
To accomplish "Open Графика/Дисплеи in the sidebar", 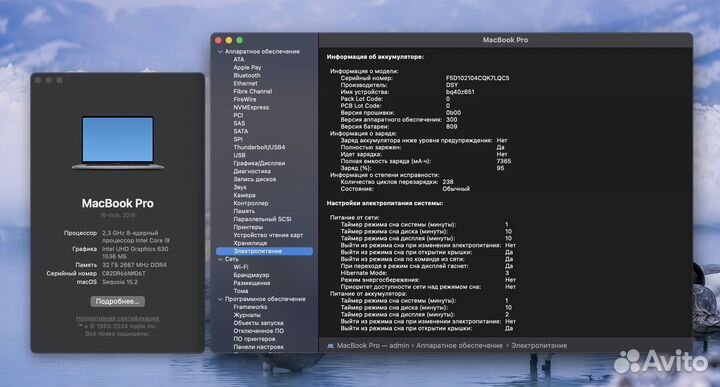I will (x=259, y=163).
